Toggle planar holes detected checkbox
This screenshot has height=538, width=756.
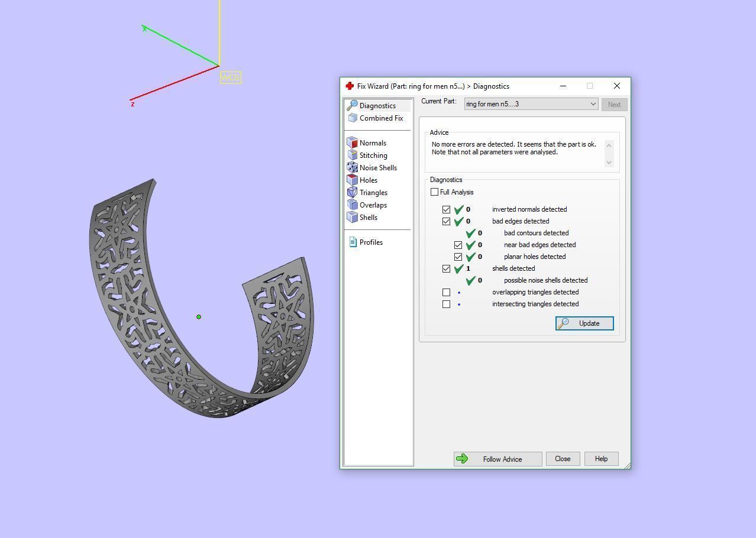458,257
